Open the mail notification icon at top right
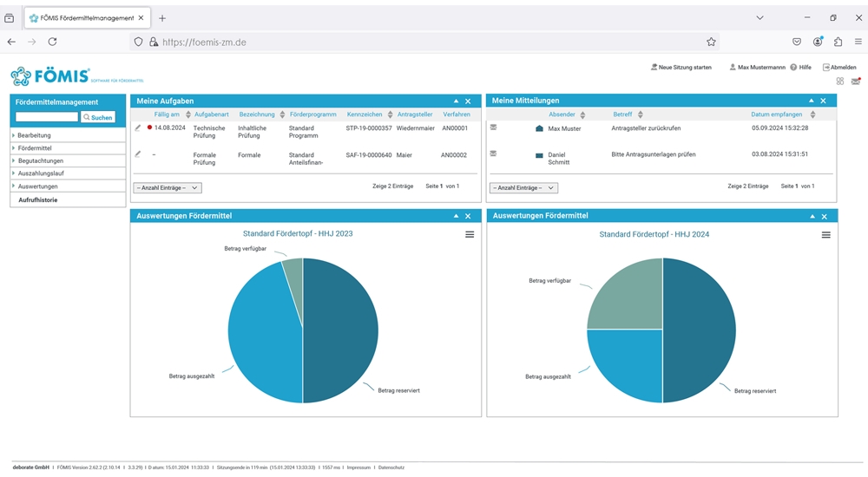 coord(856,82)
